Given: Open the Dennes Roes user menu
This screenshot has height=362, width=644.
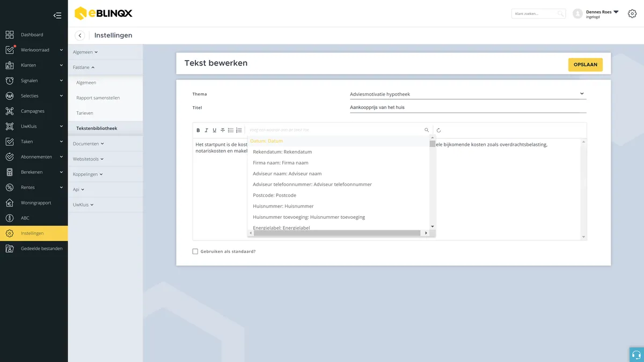Looking at the screenshot, I should pos(596,14).
